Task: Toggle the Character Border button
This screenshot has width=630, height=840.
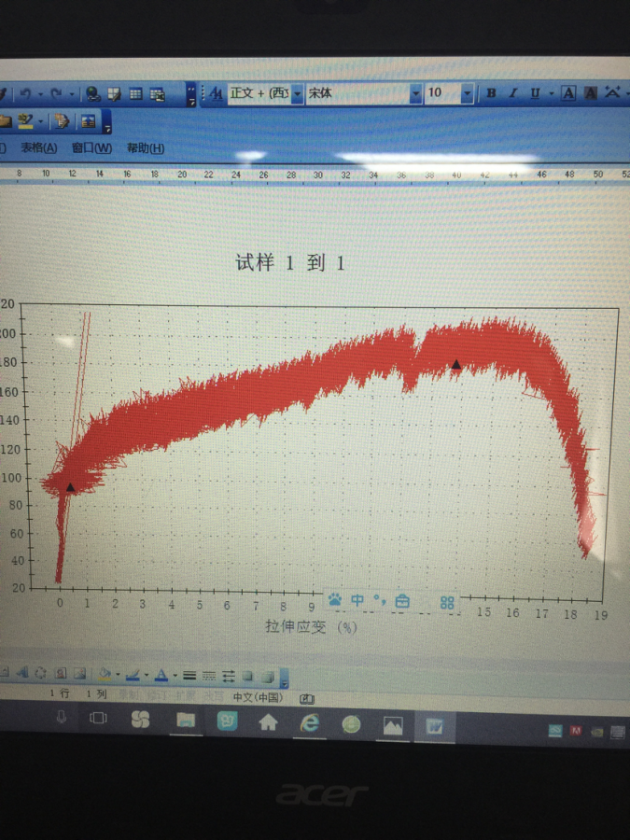Action: 568,93
